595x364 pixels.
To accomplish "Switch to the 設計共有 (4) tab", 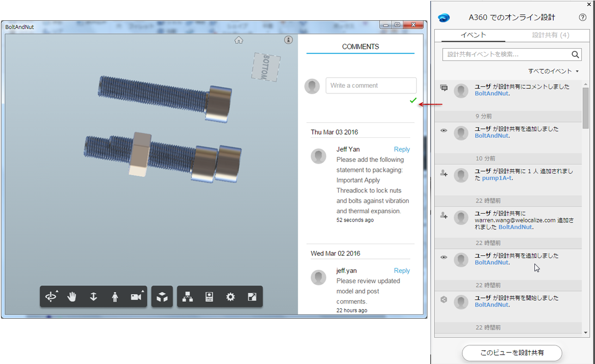I will point(551,35).
